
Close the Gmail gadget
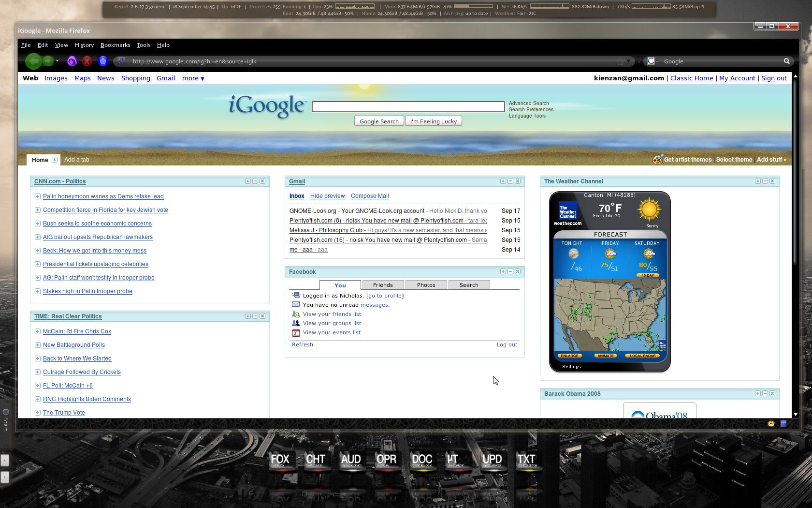[518, 181]
